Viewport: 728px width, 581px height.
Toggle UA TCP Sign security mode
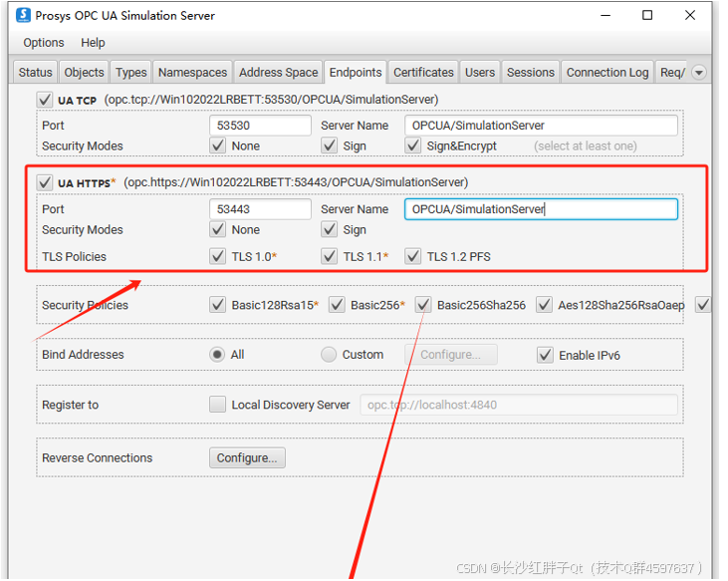330,145
